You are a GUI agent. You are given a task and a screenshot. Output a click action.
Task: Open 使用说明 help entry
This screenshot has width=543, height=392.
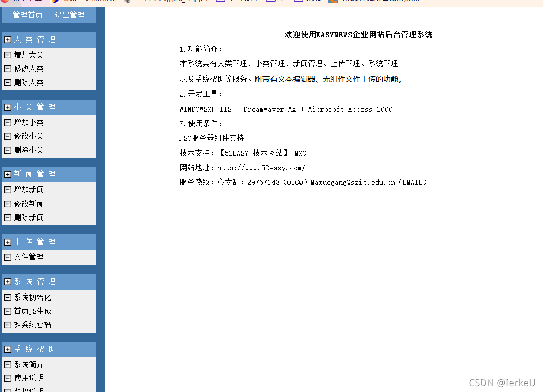click(x=29, y=378)
